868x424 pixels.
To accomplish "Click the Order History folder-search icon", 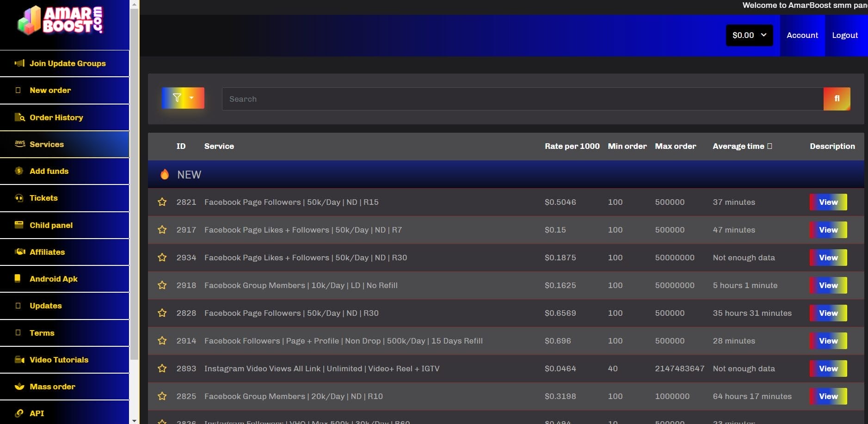I will coord(19,117).
